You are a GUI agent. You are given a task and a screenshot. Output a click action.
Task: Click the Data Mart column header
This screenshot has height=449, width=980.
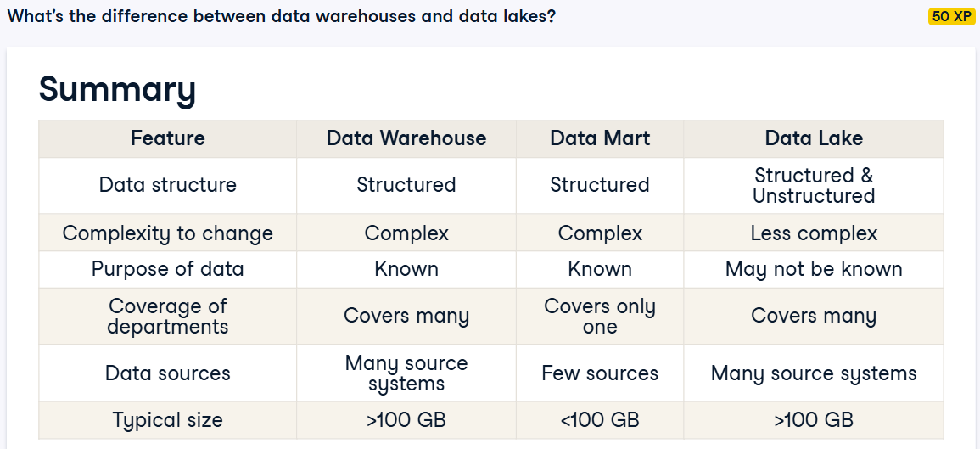(600, 138)
